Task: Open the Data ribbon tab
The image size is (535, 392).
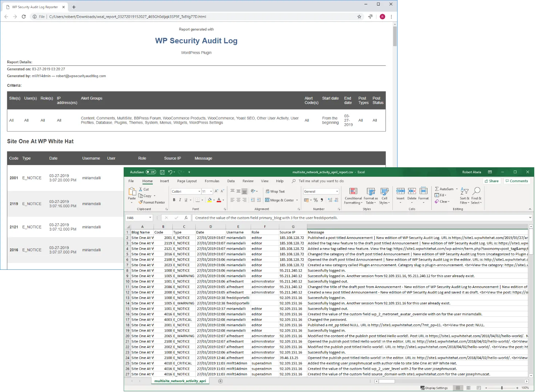Action: click(231, 181)
